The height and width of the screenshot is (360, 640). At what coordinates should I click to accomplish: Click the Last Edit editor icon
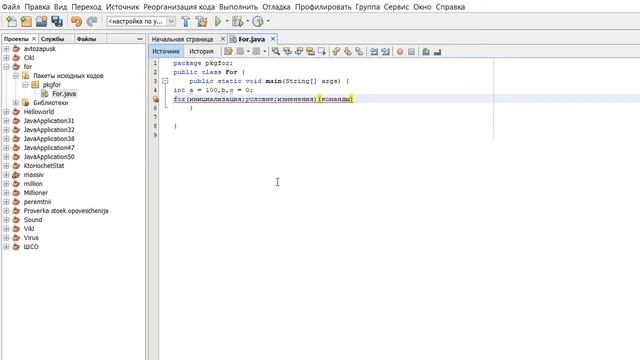click(x=228, y=51)
